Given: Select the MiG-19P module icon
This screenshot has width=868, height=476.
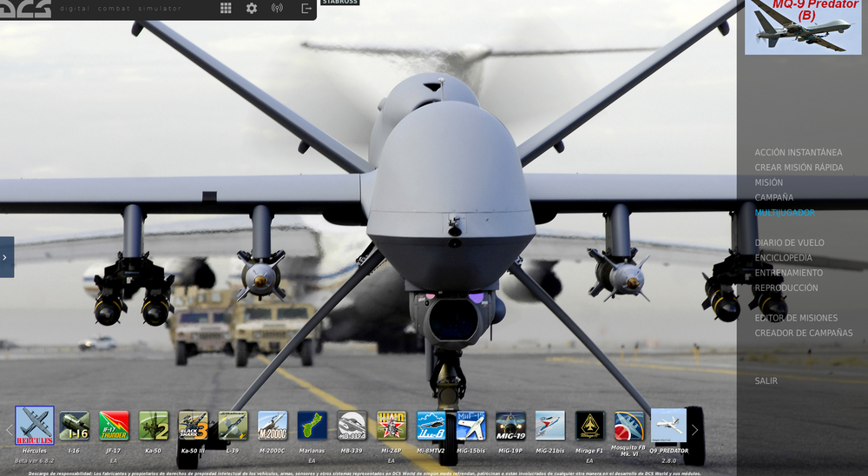Looking at the screenshot, I should 510,426.
